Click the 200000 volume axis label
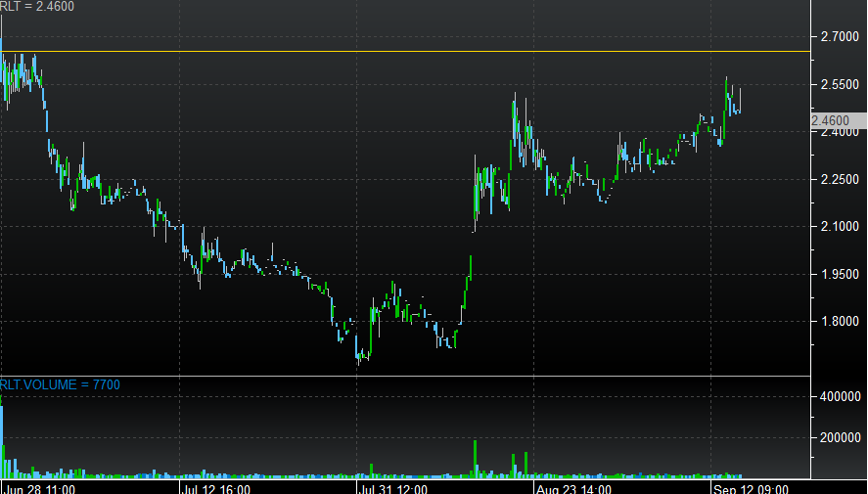Image resolution: width=868 pixels, height=494 pixels. (841, 438)
